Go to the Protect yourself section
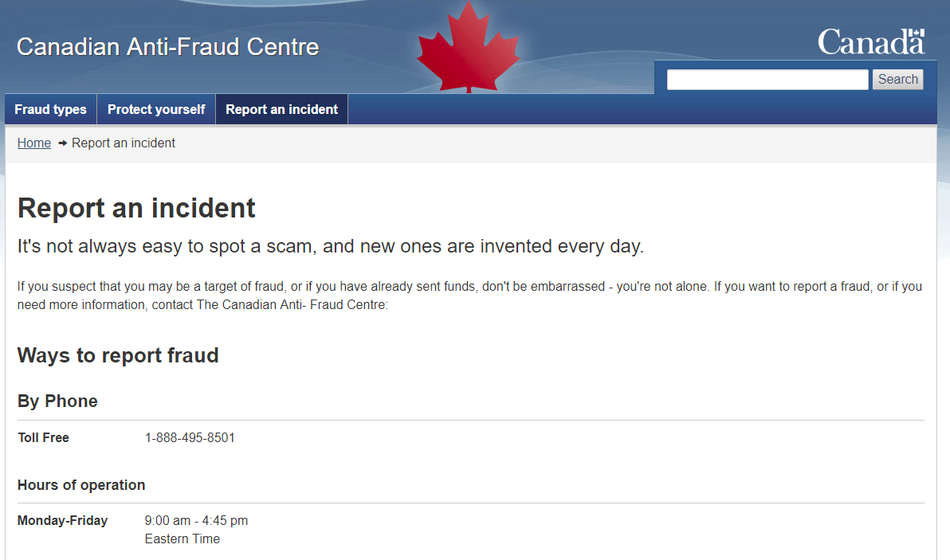 pyautogui.click(x=156, y=110)
